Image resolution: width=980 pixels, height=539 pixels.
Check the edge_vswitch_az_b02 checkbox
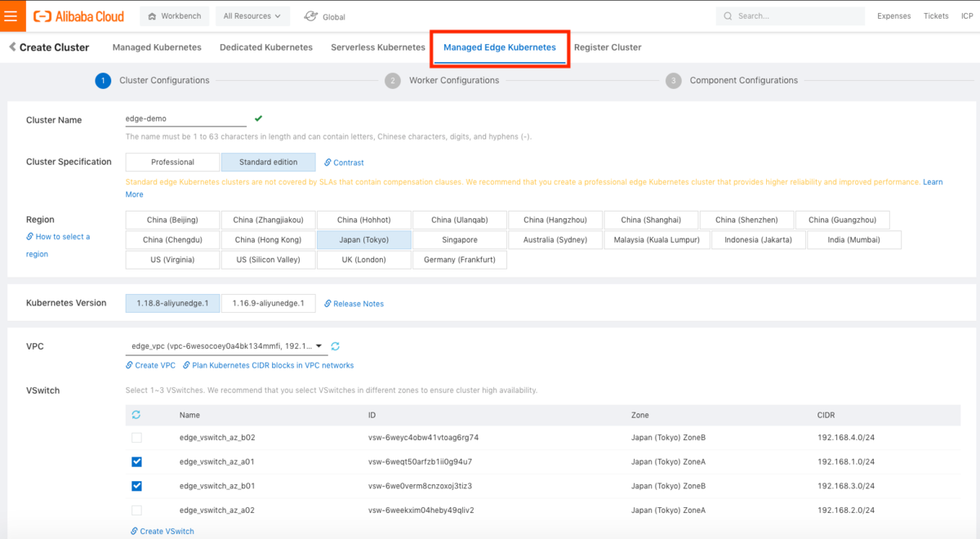pos(136,438)
